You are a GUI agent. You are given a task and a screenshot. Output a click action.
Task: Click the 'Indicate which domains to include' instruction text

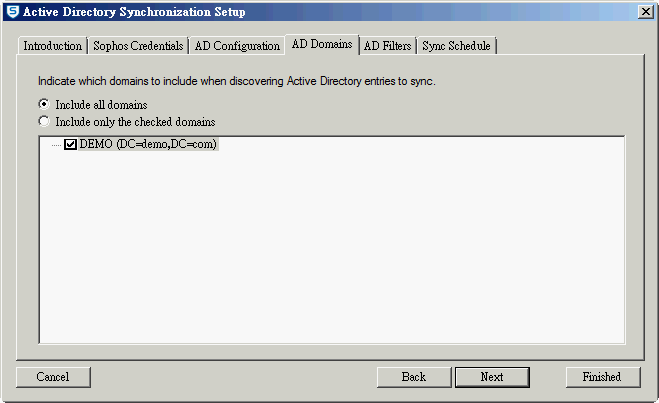click(237, 81)
